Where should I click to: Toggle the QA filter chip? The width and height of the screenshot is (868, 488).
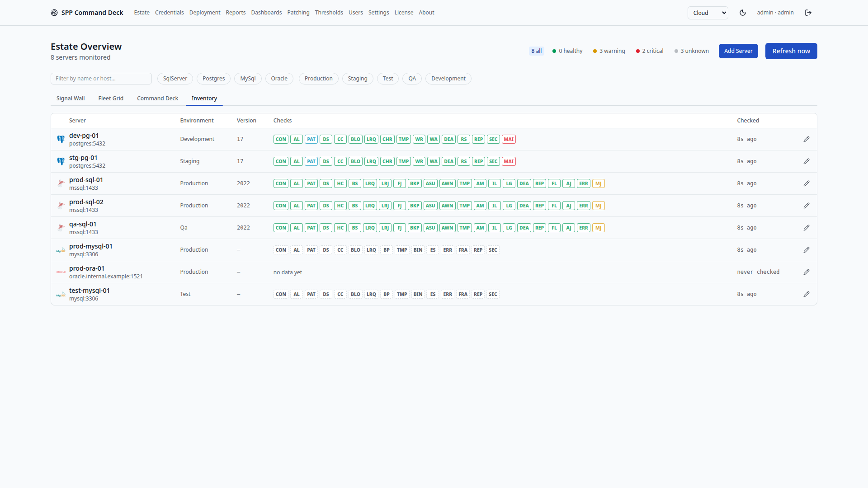[412, 79]
